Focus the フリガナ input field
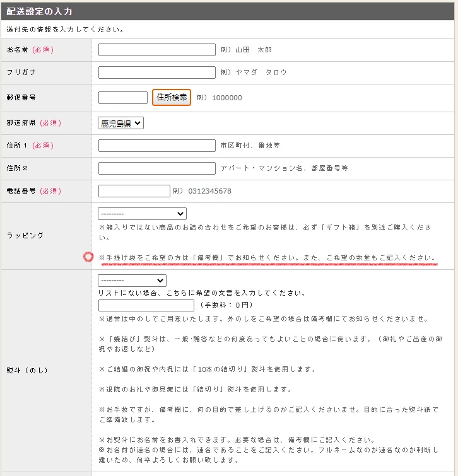 [x=156, y=73]
